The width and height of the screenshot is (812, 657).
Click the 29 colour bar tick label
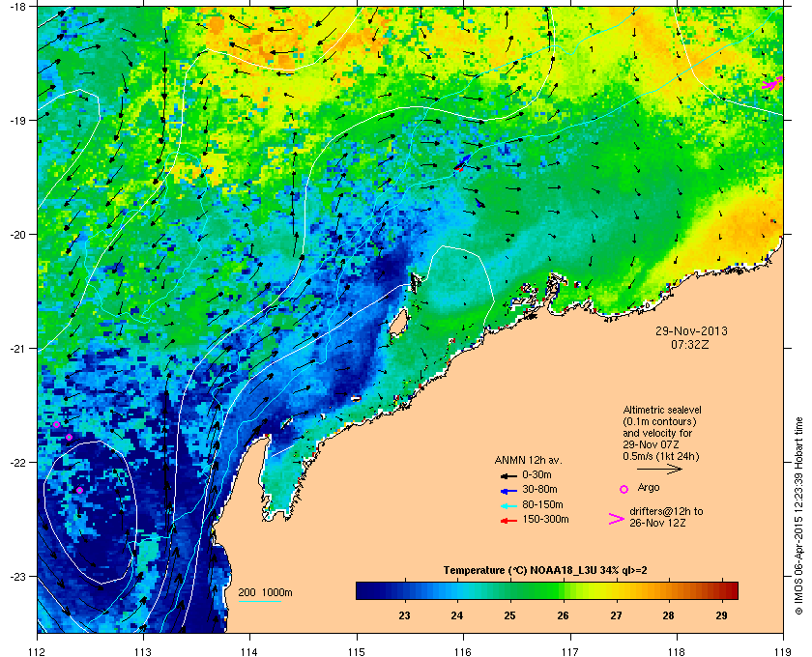pyautogui.click(x=721, y=616)
